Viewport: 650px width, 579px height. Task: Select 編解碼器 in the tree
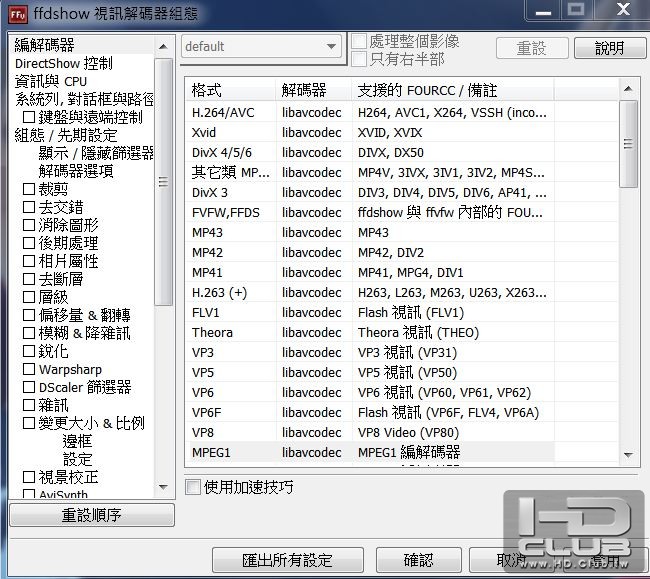(44, 45)
